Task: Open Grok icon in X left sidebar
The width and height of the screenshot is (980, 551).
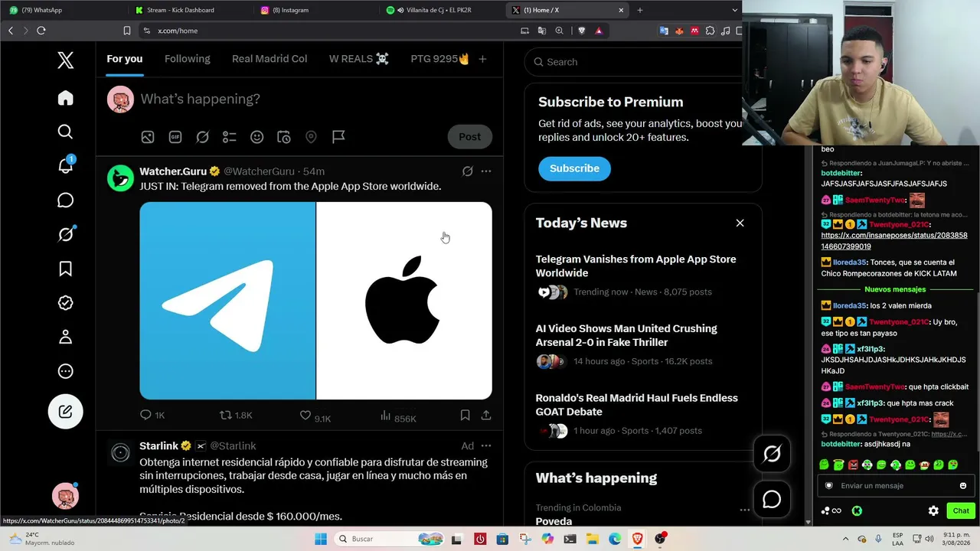Action: point(66,234)
